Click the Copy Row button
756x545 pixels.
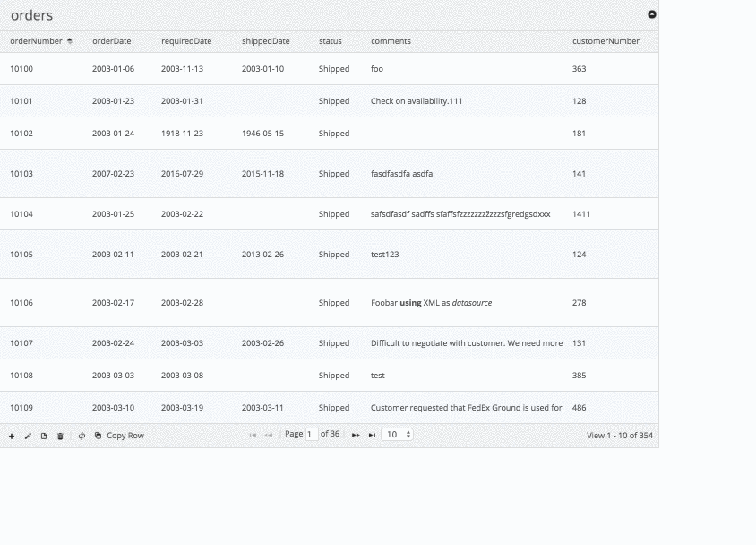coord(119,436)
